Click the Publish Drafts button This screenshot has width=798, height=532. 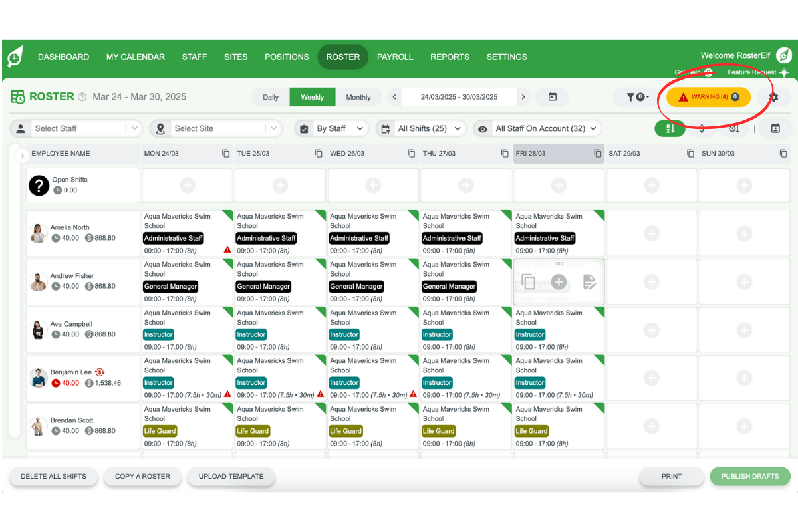click(x=749, y=476)
